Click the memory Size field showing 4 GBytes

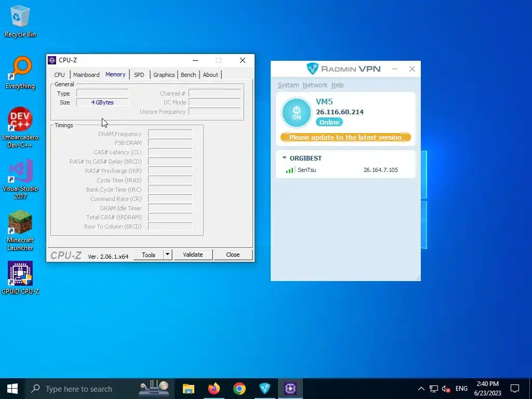pyautogui.click(x=102, y=102)
